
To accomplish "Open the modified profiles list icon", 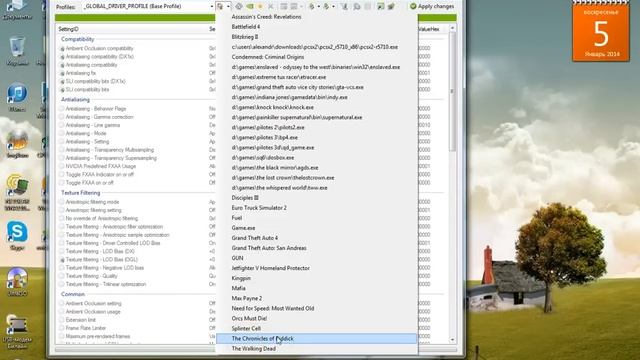I will coord(220,6).
